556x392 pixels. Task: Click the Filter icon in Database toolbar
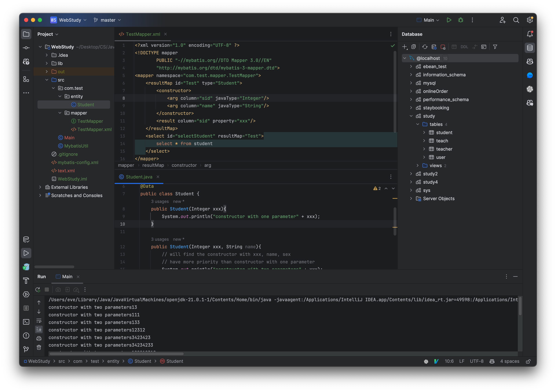click(495, 47)
